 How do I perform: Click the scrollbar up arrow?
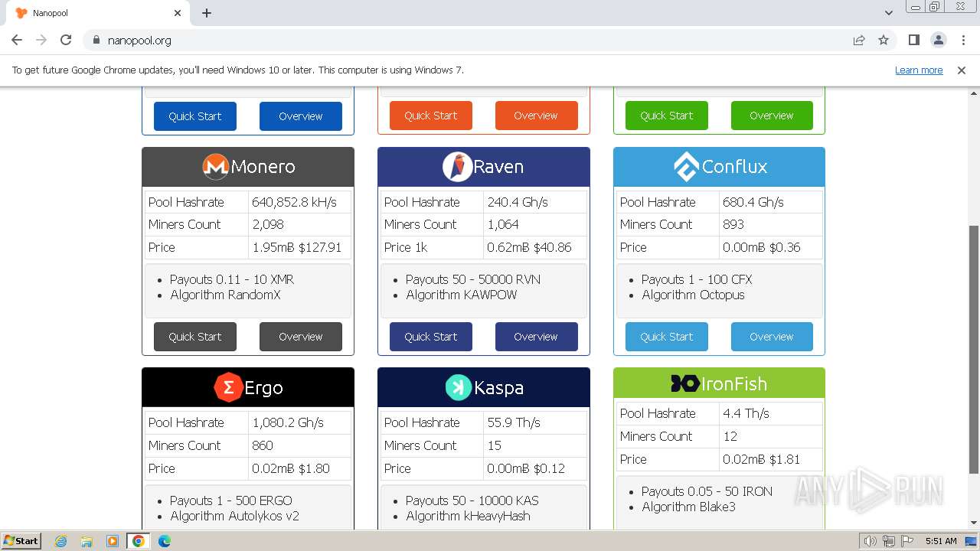pos(974,93)
